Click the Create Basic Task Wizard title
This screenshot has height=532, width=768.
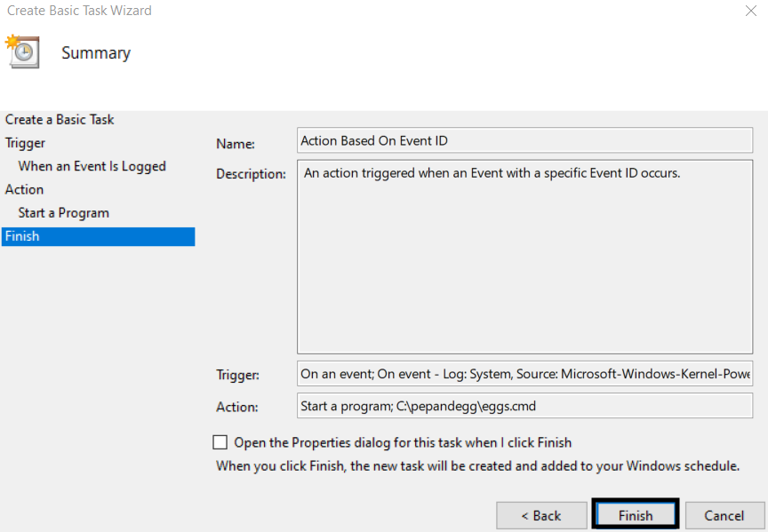79,11
